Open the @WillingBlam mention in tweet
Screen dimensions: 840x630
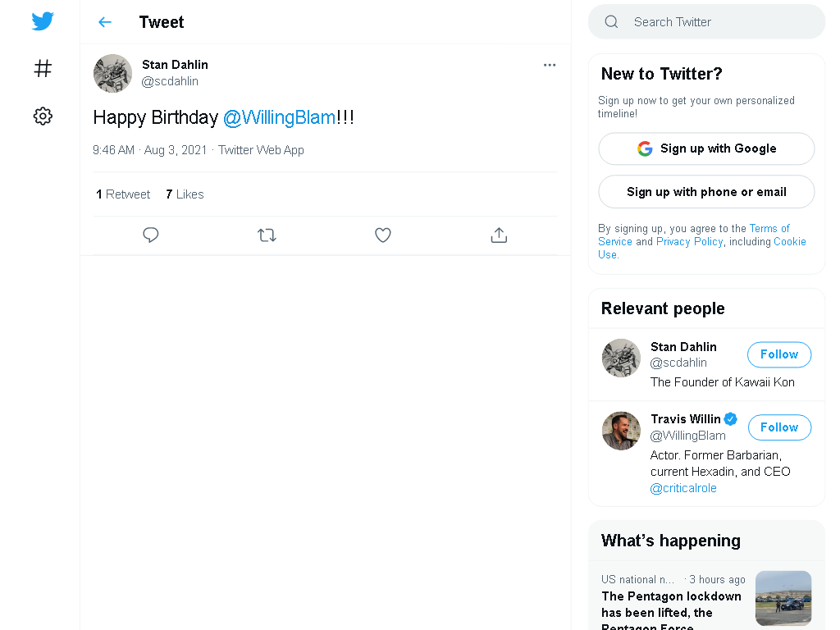tap(279, 117)
